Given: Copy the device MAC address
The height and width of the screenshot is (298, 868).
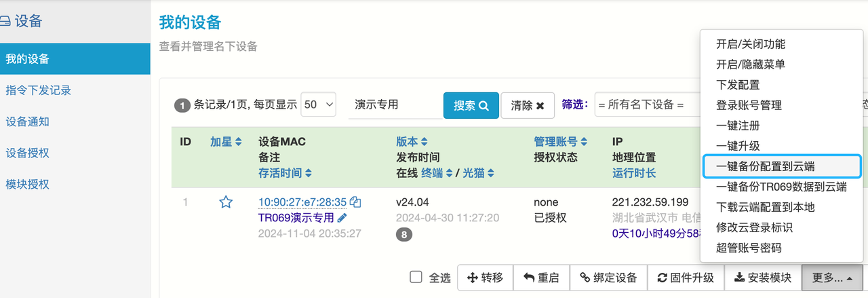Looking at the screenshot, I should point(355,202).
